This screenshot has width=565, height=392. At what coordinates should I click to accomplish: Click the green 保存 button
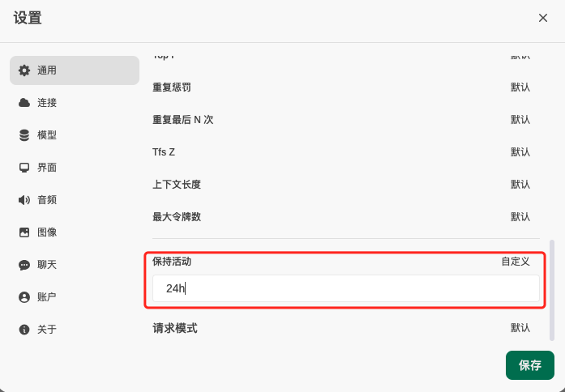[529, 365]
